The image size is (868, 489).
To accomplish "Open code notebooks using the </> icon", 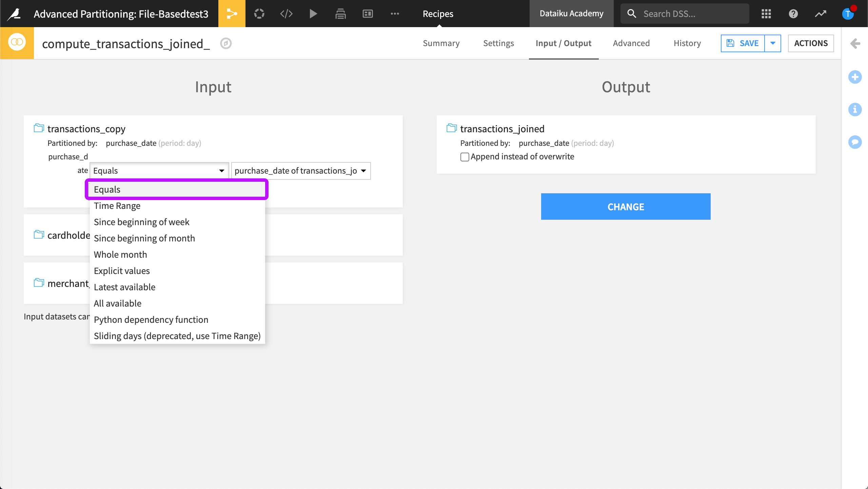I will 286,14.
